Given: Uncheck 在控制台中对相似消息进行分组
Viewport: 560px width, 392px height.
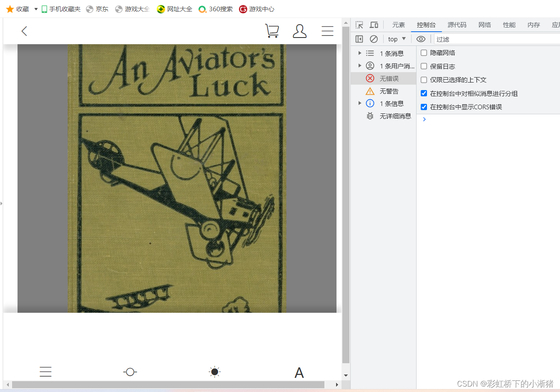Looking at the screenshot, I should point(424,93).
